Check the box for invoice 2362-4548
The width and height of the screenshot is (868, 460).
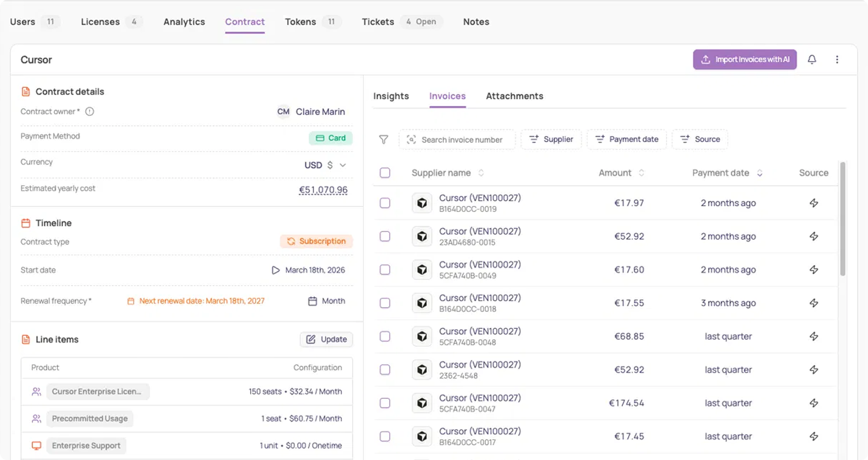[385, 370]
